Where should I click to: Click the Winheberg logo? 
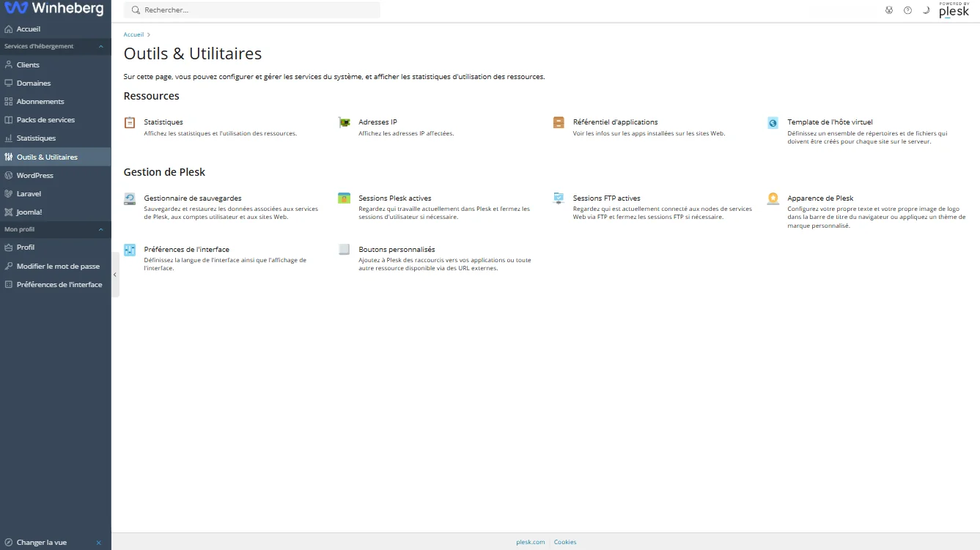coord(53,9)
